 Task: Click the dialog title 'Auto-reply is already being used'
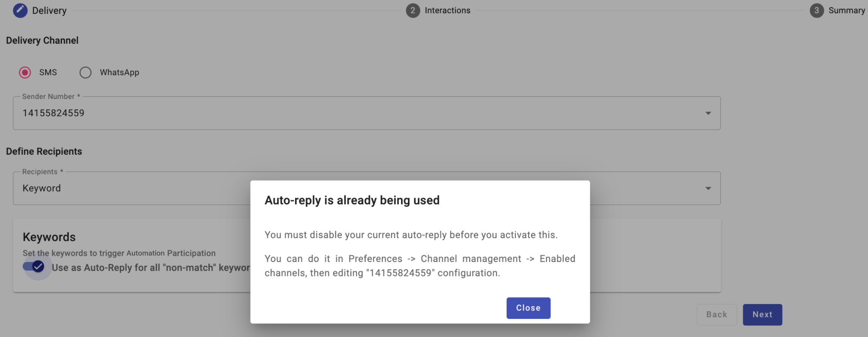click(x=352, y=200)
